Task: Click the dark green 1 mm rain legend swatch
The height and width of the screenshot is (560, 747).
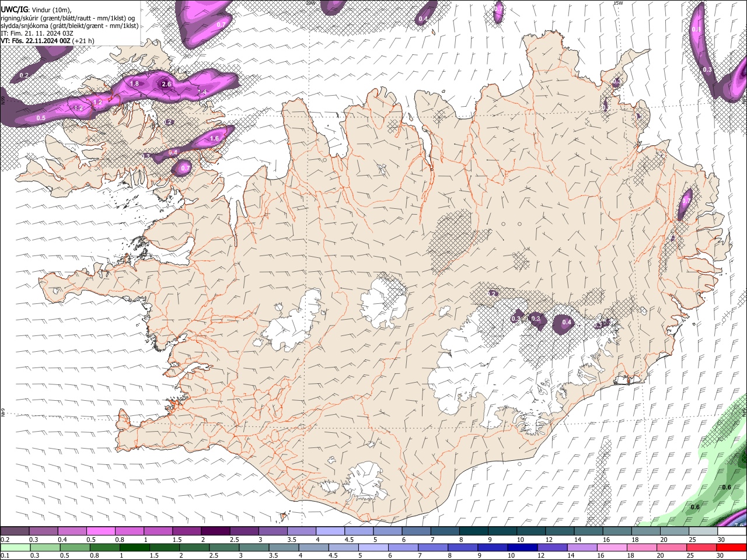Action: coord(134,548)
